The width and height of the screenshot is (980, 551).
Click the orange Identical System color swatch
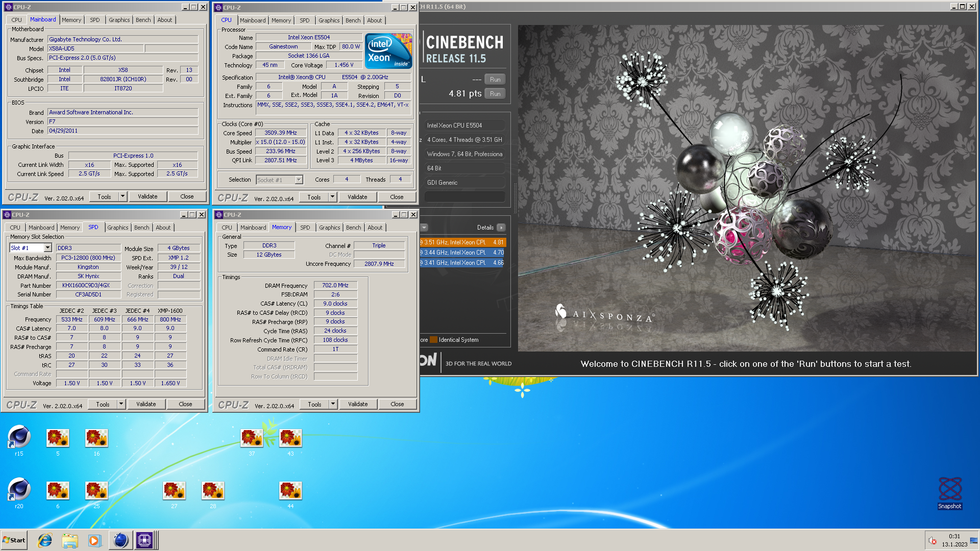coord(433,340)
